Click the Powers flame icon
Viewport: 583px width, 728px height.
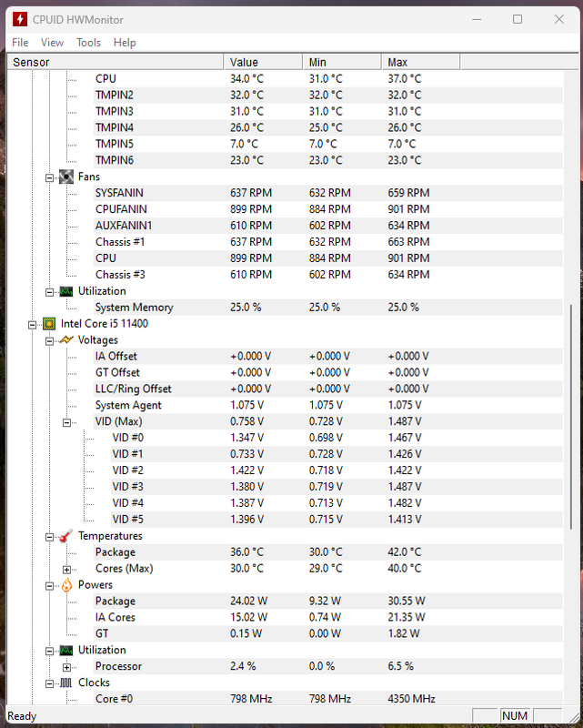click(x=66, y=585)
